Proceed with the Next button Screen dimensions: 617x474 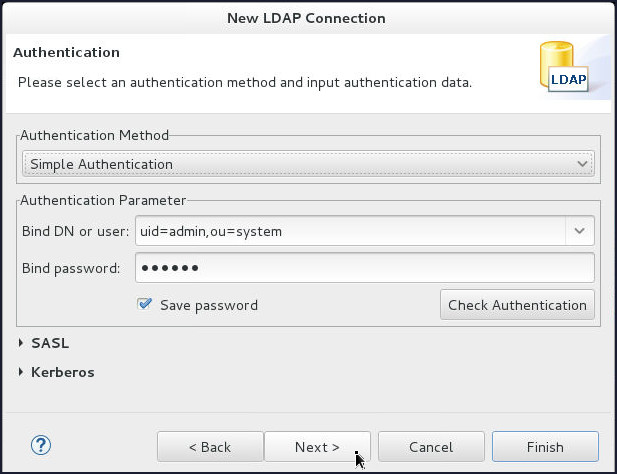pos(317,447)
